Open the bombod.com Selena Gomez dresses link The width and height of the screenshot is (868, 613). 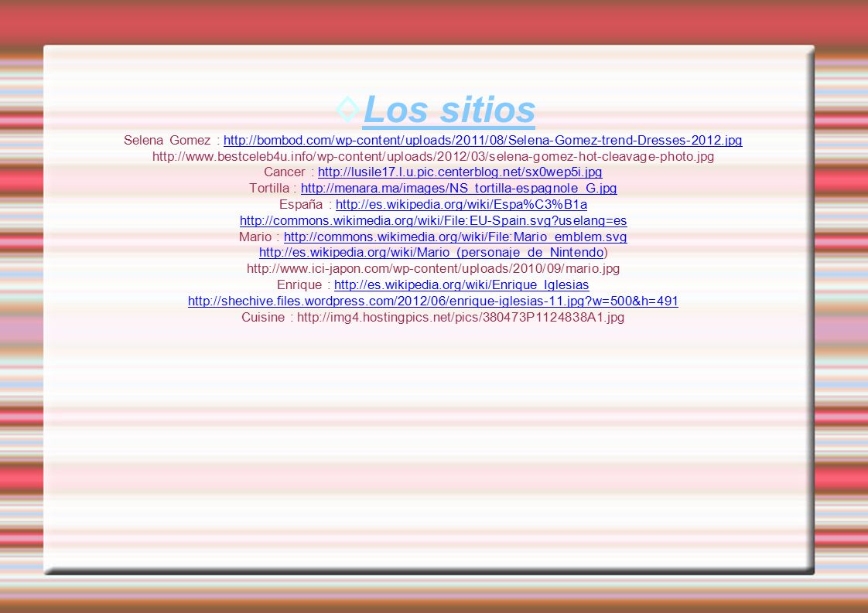[483, 141]
